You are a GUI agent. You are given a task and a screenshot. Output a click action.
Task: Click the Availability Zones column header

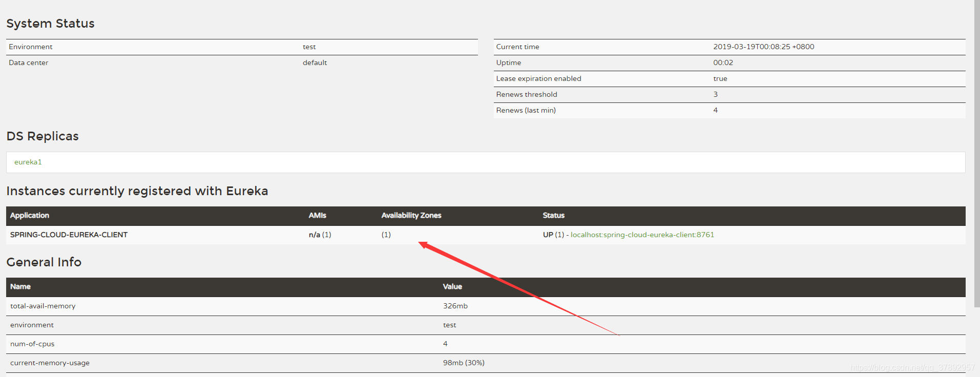tap(411, 216)
